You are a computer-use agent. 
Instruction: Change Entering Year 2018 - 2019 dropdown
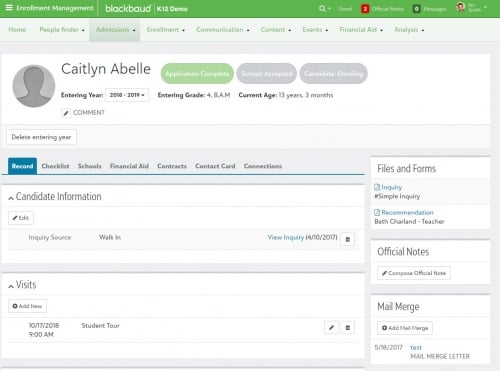click(127, 95)
